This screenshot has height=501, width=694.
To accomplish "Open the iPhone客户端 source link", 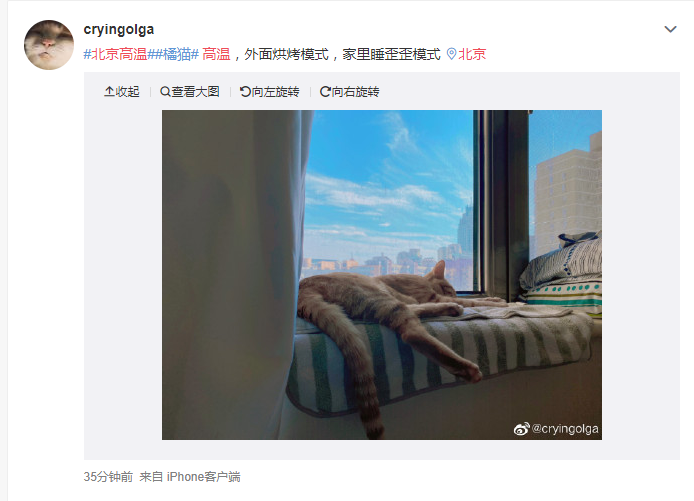I will (203, 477).
